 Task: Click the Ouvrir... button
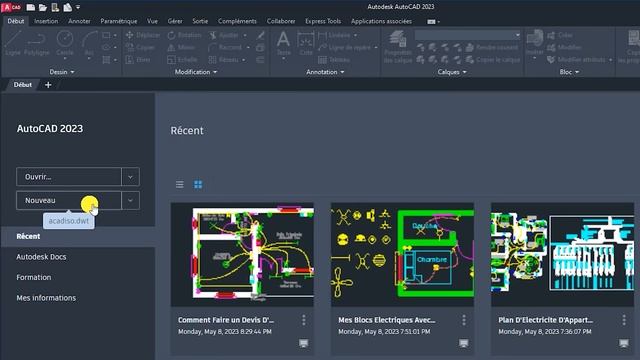pos(69,177)
